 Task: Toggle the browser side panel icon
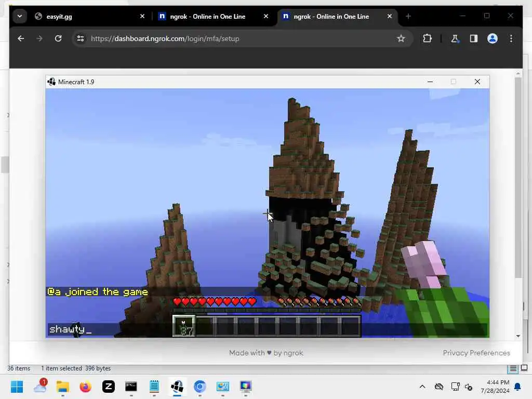(x=474, y=38)
